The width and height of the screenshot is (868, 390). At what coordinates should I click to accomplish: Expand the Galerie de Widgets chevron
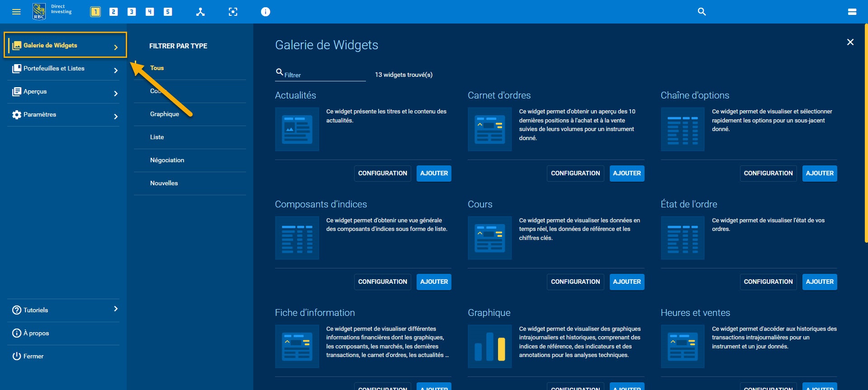coord(116,47)
